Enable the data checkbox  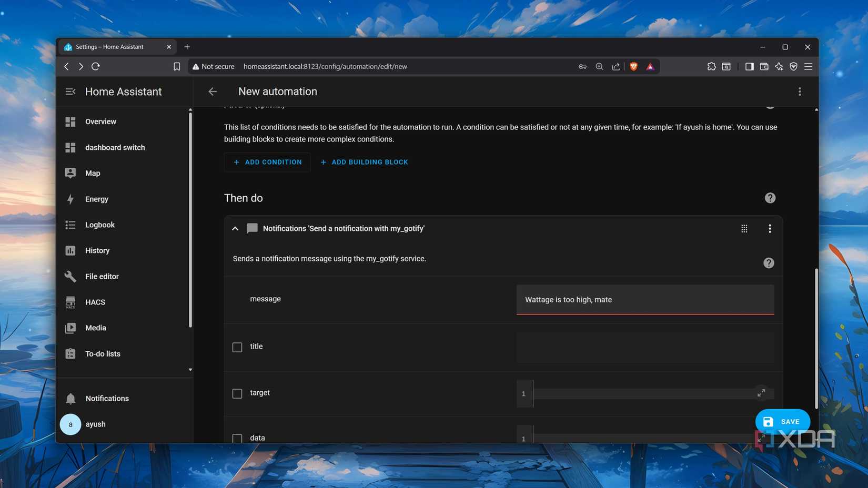[x=237, y=438]
